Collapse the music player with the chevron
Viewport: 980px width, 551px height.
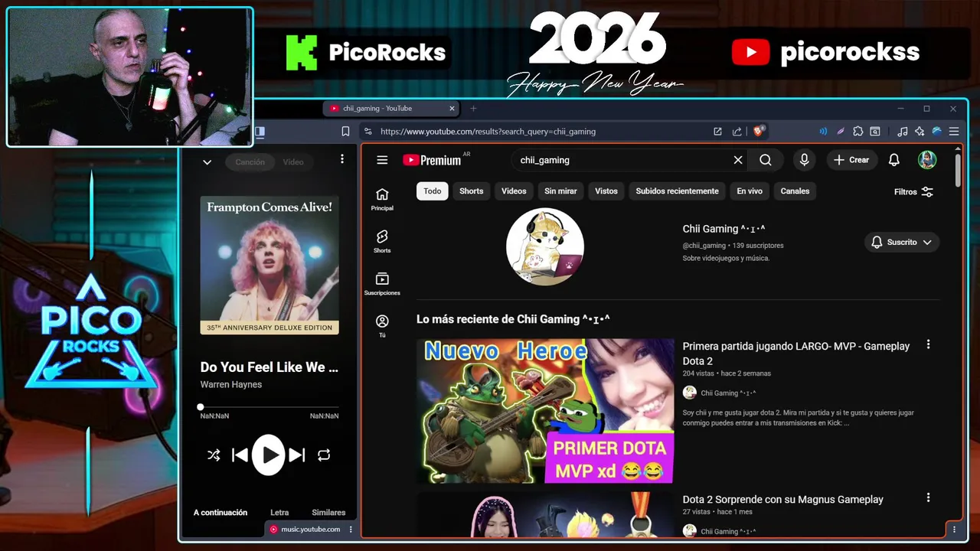pyautogui.click(x=207, y=161)
